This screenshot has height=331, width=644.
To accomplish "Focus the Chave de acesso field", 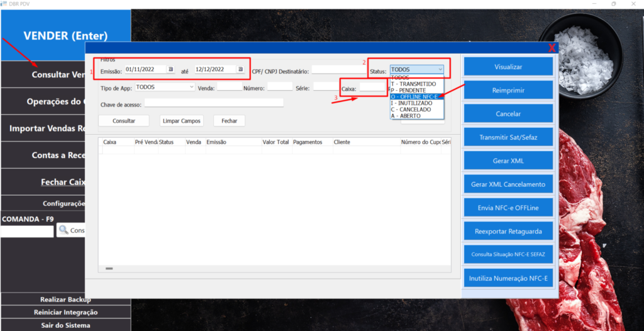I will [x=214, y=103].
